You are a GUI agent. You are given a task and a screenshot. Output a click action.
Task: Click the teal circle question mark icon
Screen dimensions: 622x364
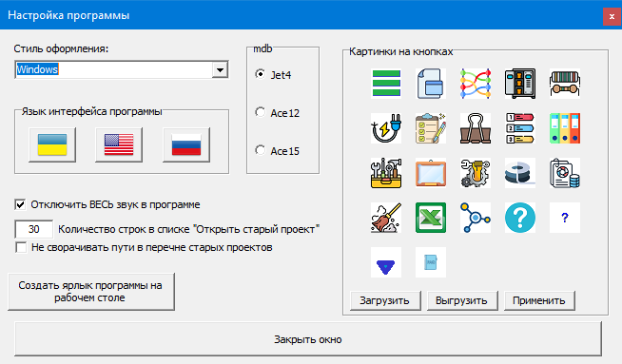[x=520, y=218]
